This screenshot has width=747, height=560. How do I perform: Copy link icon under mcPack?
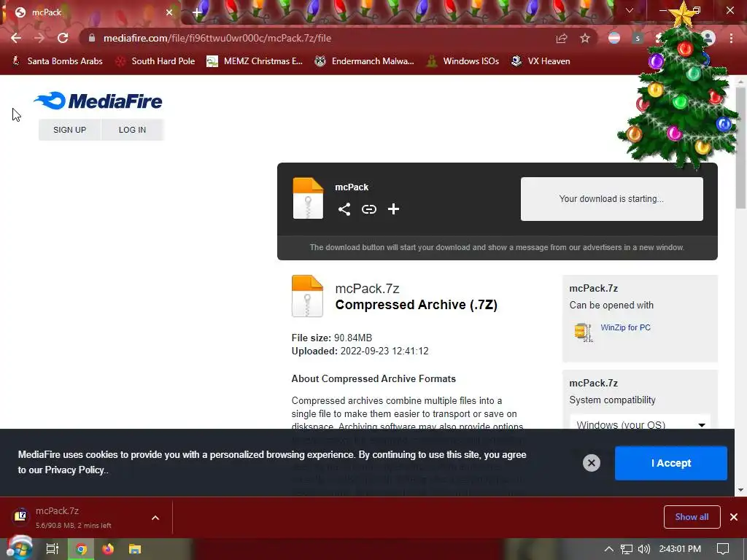368,209
